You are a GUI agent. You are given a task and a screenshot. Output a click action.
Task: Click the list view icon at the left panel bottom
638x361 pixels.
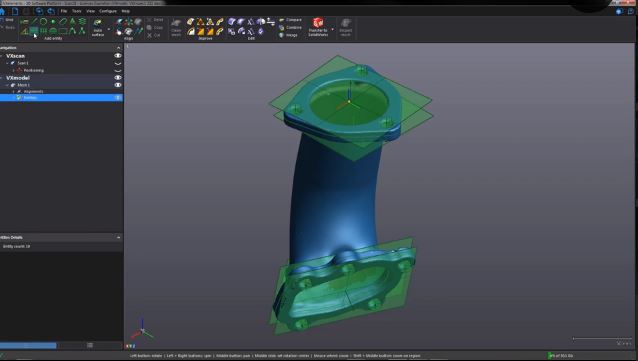pos(90,346)
